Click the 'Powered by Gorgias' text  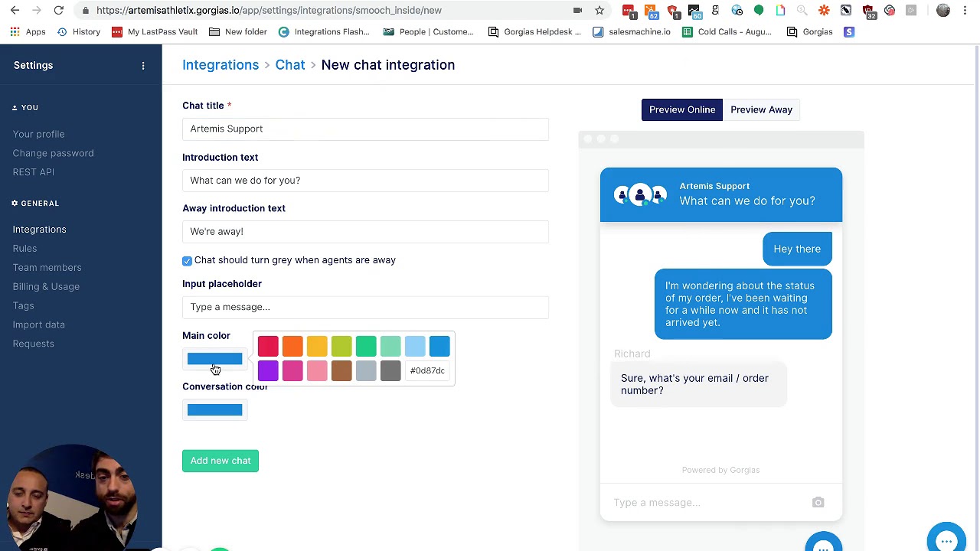720,470
